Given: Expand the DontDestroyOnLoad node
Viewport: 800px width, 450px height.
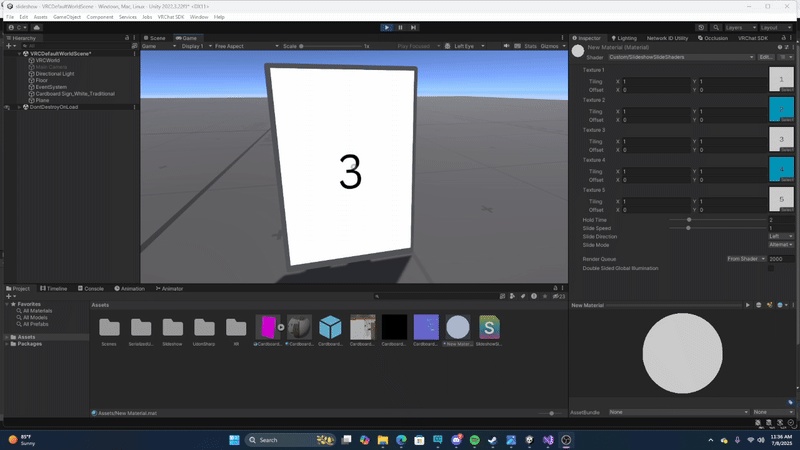Looking at the screenshot, I should [19, 107].
